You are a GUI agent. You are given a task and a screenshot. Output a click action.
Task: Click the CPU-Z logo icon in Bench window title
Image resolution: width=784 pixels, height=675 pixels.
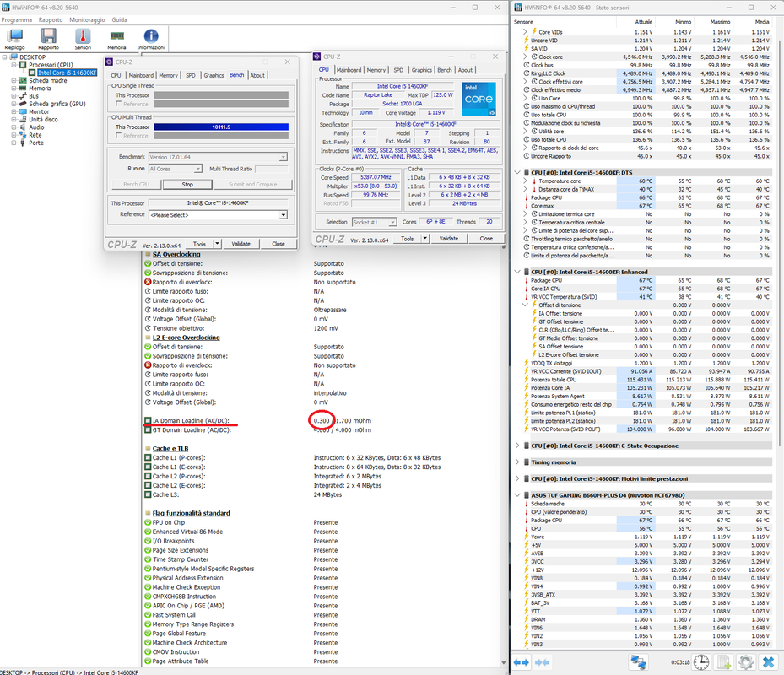point(109,62)
